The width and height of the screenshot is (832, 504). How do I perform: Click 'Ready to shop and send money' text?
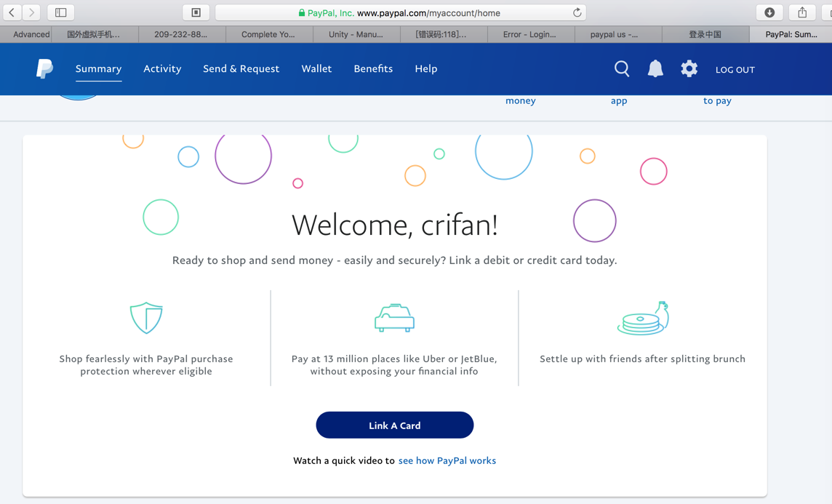[x=394, y=260]
